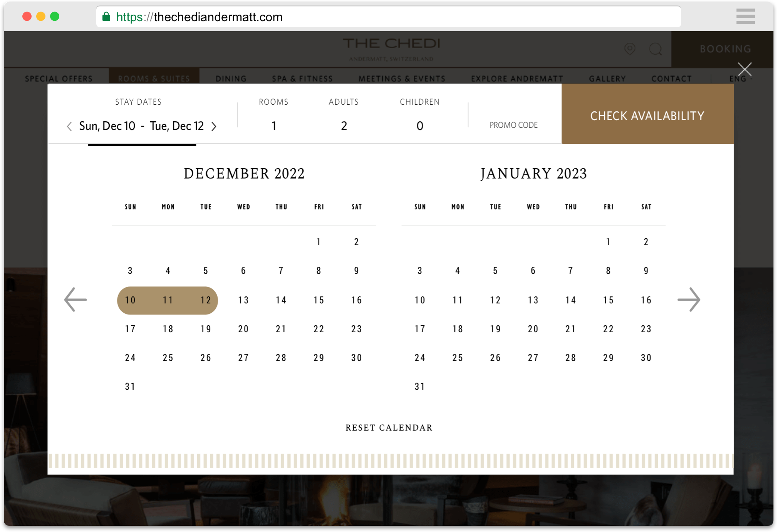
Task: Open the Rooms count selector
Action: (273, 125)
